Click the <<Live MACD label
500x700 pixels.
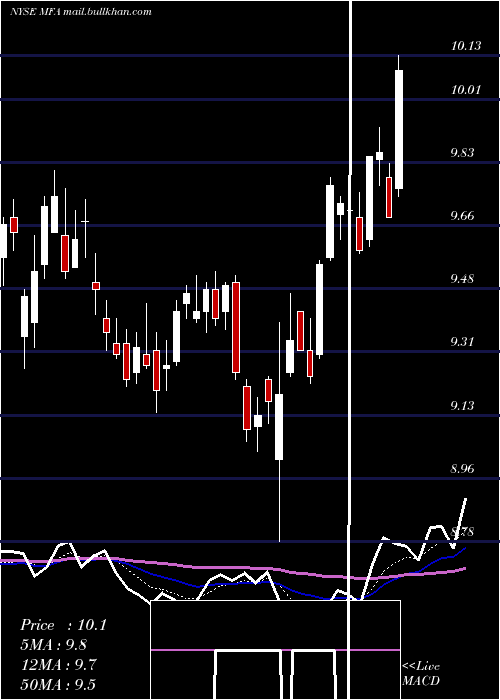click(421, 674)
